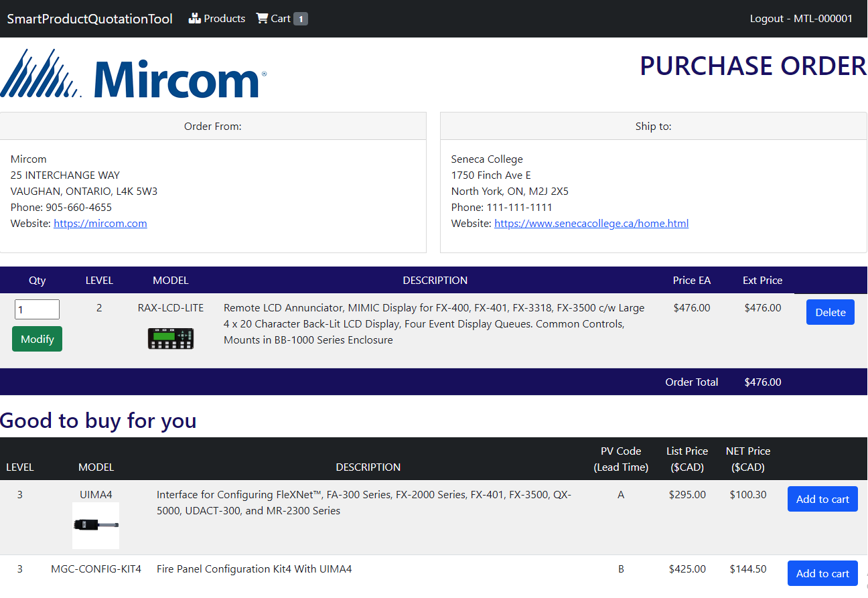Log out of account MTL-000001

tap(801, 19)
